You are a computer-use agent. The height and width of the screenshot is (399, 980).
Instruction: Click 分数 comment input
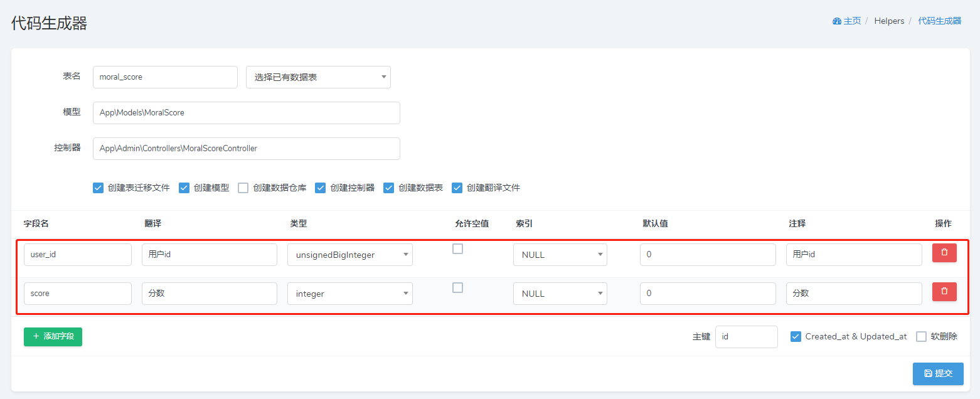click(x=854, y=294)
